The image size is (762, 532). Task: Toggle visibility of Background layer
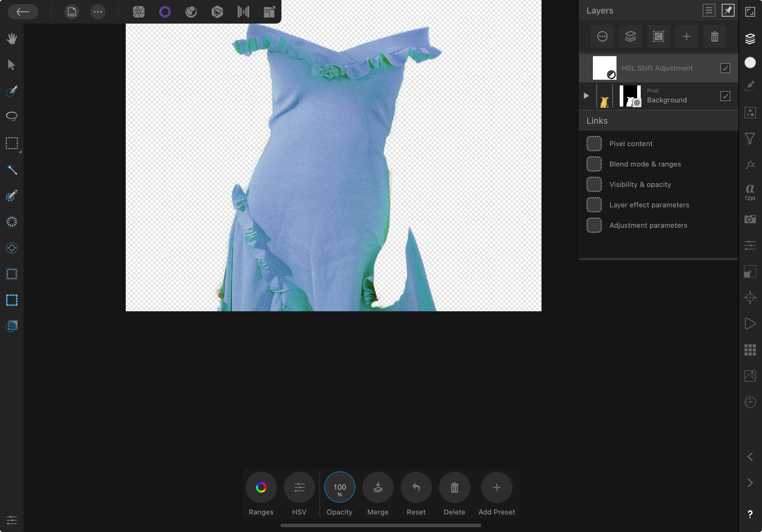click(725, 96)
